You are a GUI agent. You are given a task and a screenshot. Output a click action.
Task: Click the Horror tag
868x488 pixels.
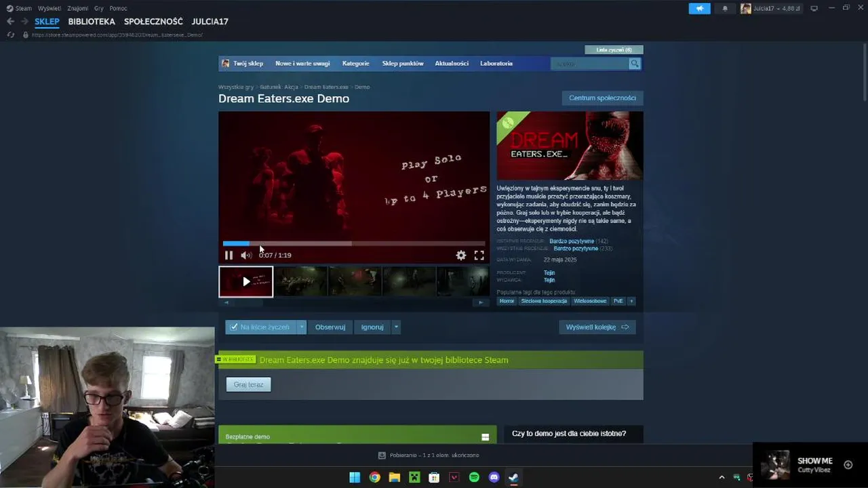(x=507, y=301)
